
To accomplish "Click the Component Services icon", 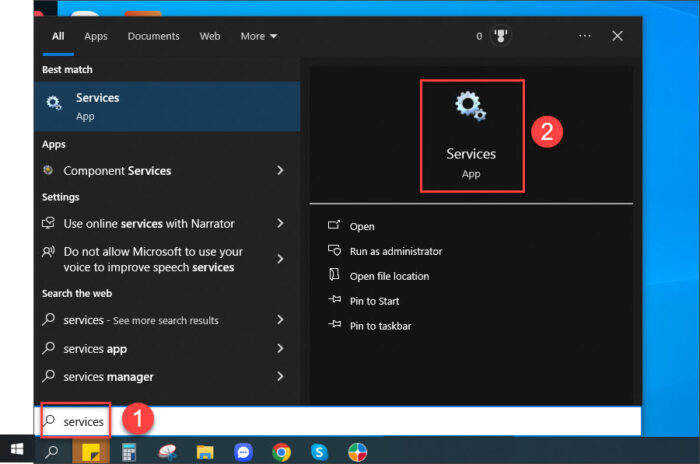I will click(48, 170).
